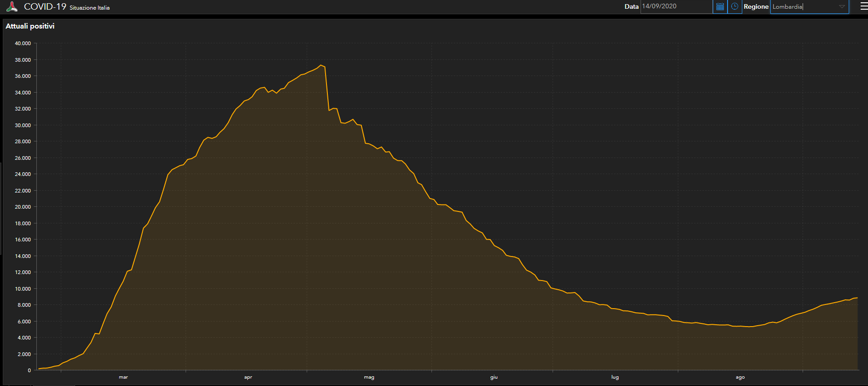868x386 pixels.
Task: Click the Data label
Action: pyautogui.click(x=631, y=6)
